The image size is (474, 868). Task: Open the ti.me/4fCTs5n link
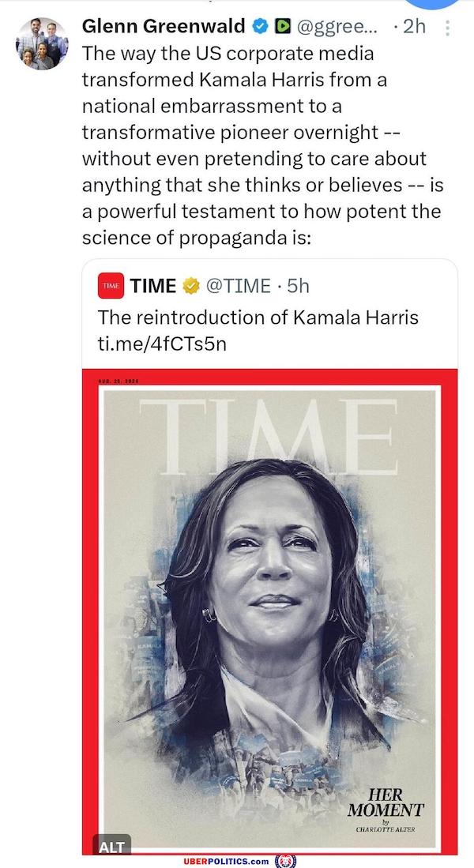[156, 345]
